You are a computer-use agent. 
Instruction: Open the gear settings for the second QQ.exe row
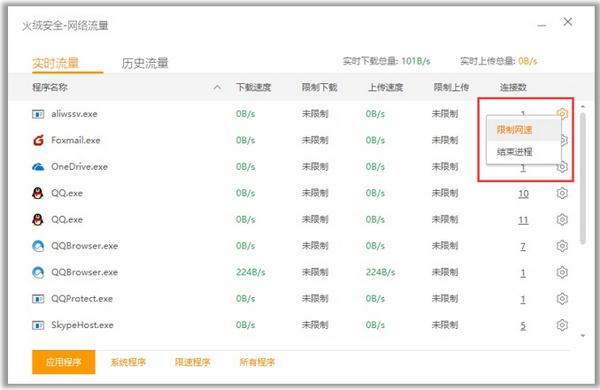coord(562,220)
